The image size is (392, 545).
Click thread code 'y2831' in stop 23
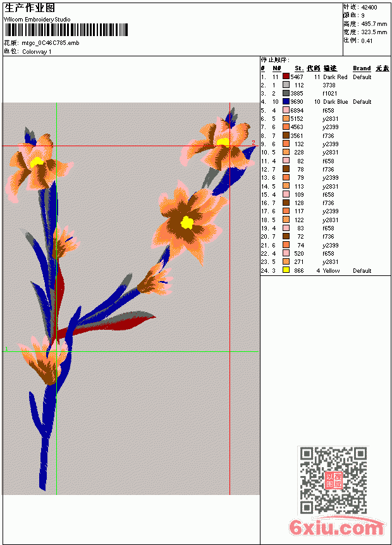click(330, 262)
